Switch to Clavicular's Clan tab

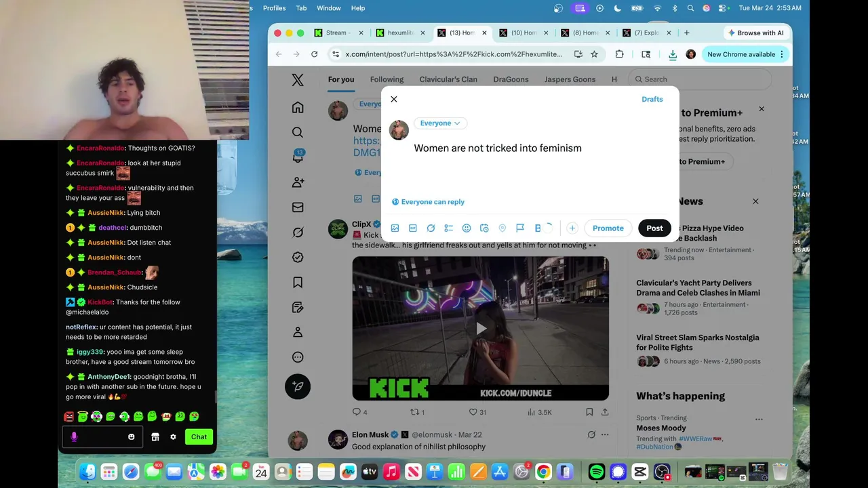pyautogui.click(x=448, y=79)
